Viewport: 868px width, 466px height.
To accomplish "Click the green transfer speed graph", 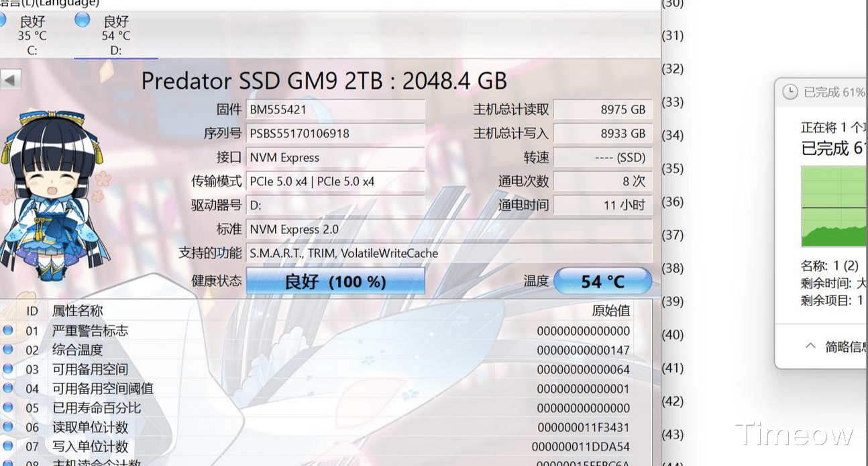I will pos(834,206).
